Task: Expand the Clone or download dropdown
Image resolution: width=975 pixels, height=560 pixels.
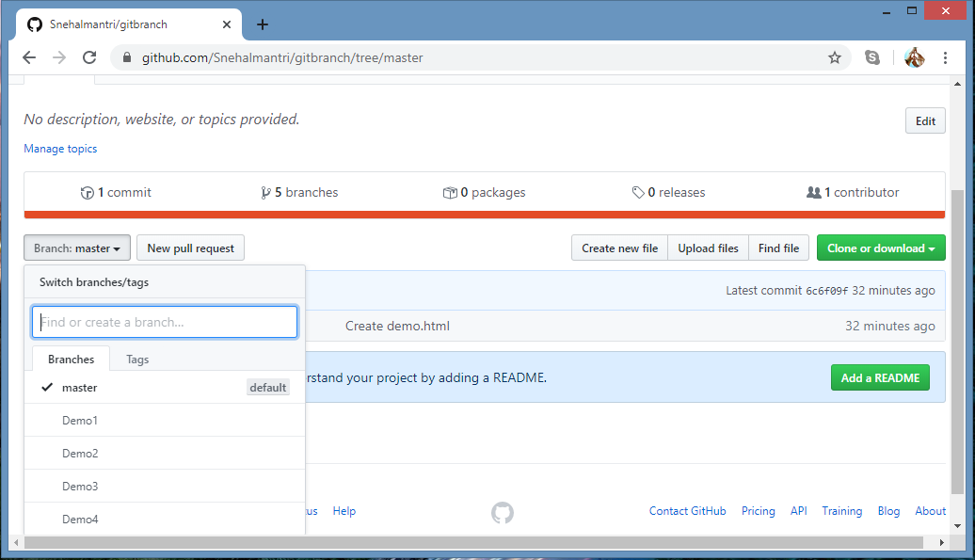Action: pyautogui.click(x=880, y=248)
